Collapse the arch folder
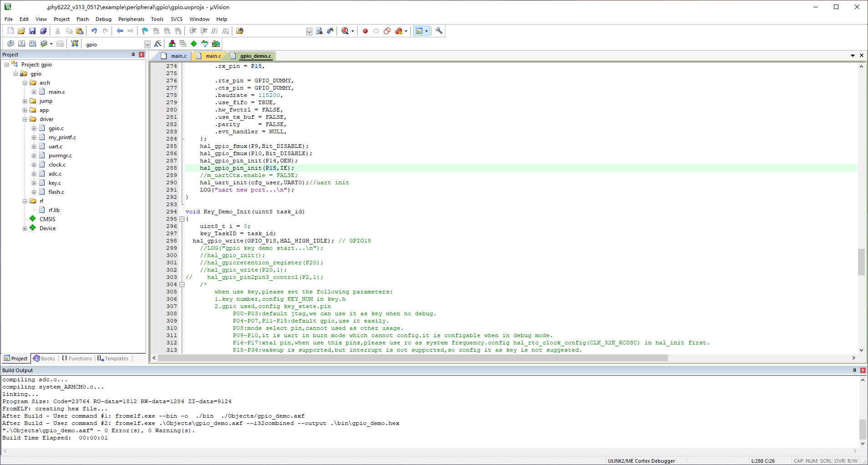 (x=25, y=83)
